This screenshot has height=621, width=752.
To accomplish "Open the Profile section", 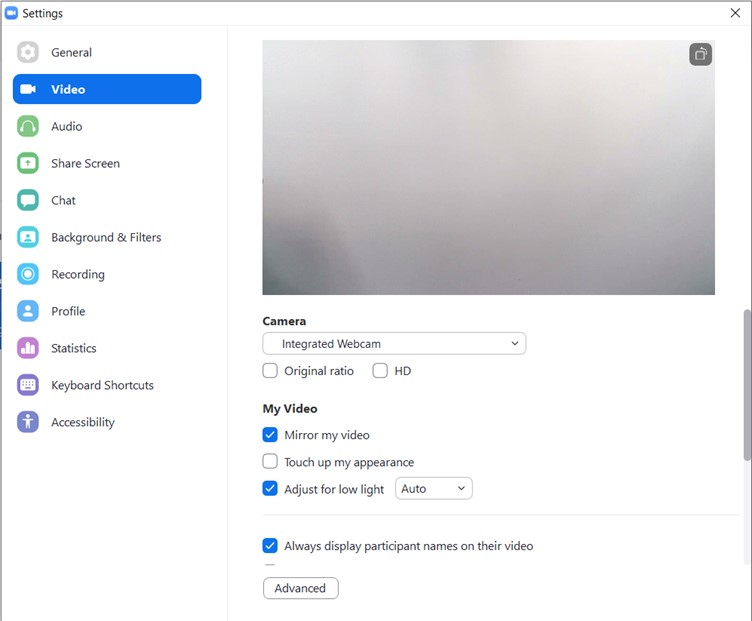I will [x=107, y=311].
